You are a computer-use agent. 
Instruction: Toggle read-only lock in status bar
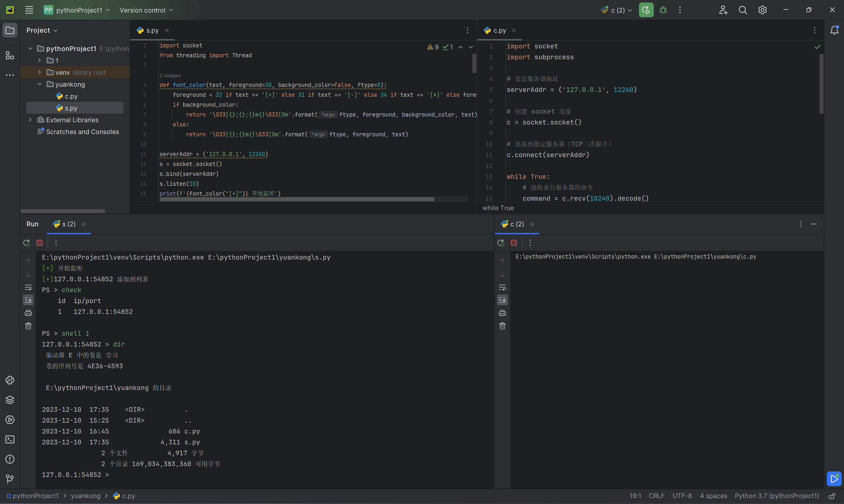tap(832, 496)
